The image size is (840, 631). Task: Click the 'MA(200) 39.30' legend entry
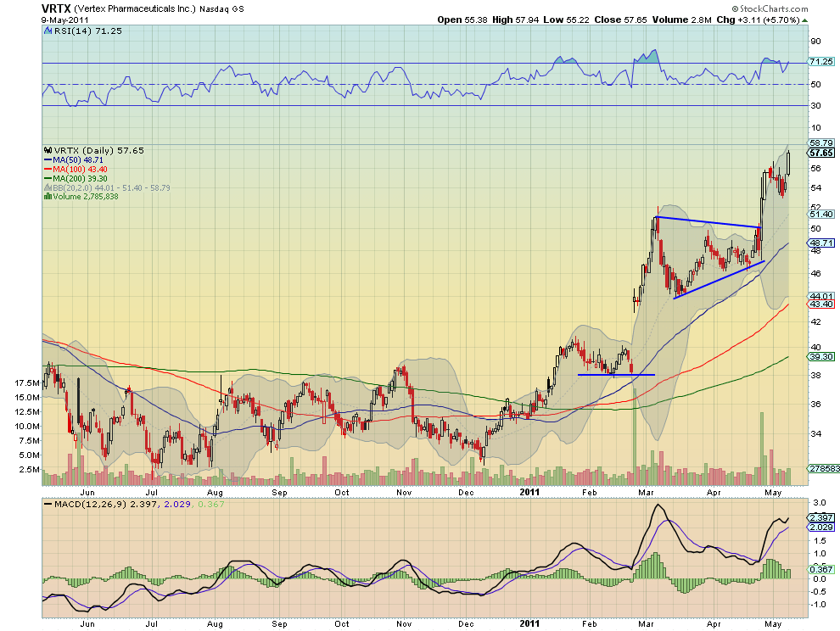pos(80,178)
